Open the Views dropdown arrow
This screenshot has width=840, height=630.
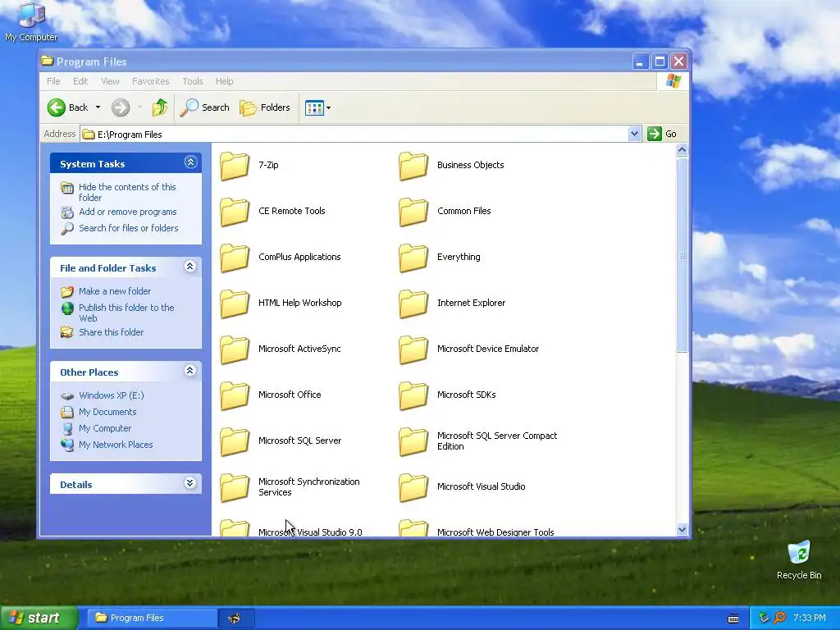click(x=328, y=107)
